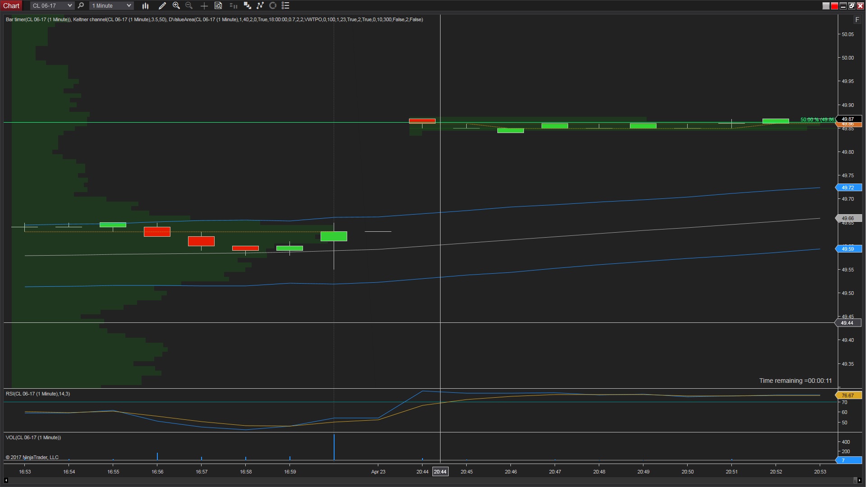
Task: Select the pencil drawing tools icon
Action: pyautogui.click(x=162, y=6)
